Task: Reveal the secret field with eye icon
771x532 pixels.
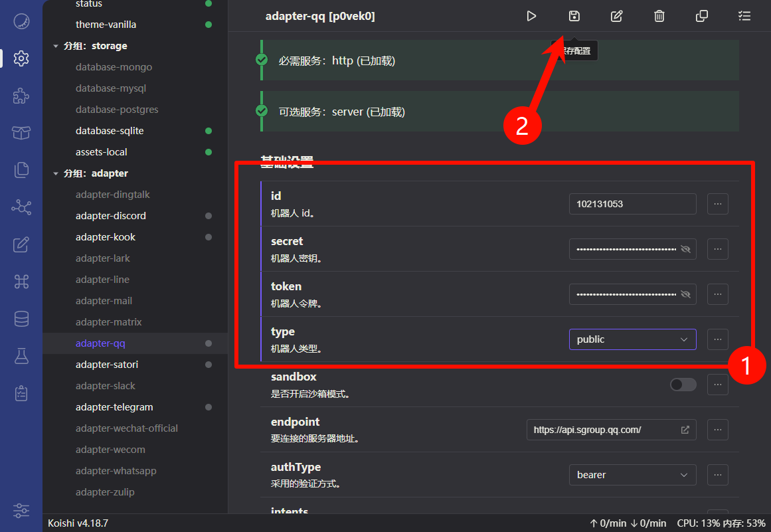Action: click(x=686, y=249)
